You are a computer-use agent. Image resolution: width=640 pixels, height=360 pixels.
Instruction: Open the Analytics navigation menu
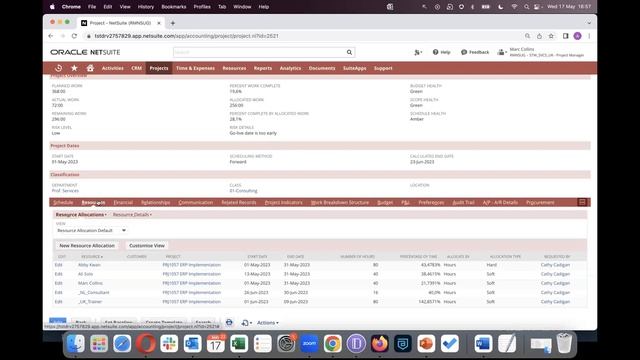pyautogui.click(x=290, y=68)
